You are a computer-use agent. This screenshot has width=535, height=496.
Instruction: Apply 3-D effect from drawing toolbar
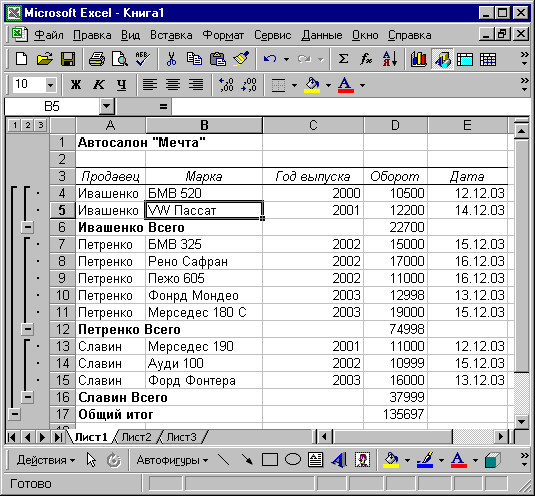(x=492, y=460)
